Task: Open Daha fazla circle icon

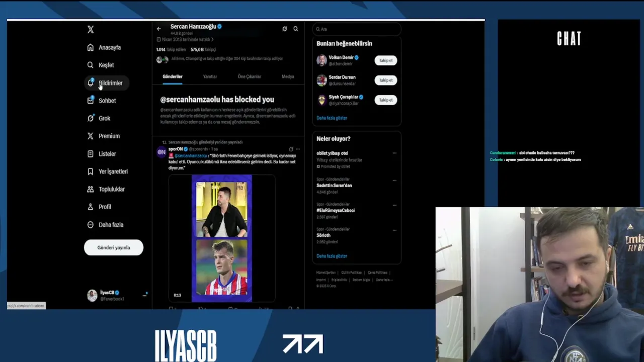Action: click(90, 225)
